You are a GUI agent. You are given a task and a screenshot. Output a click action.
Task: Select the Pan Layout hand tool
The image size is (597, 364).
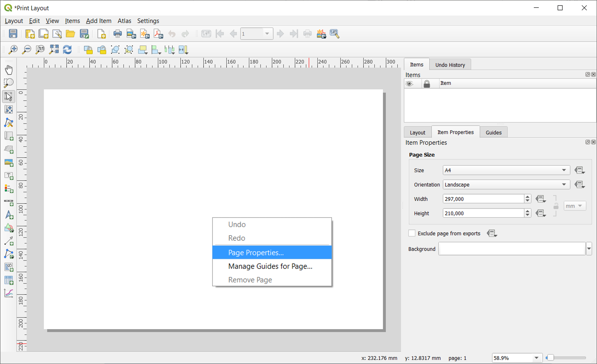(x=9, y=70)
